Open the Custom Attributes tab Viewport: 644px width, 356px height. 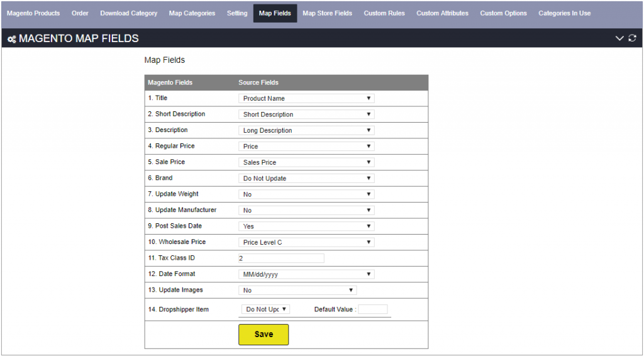[x=442, y=13]
